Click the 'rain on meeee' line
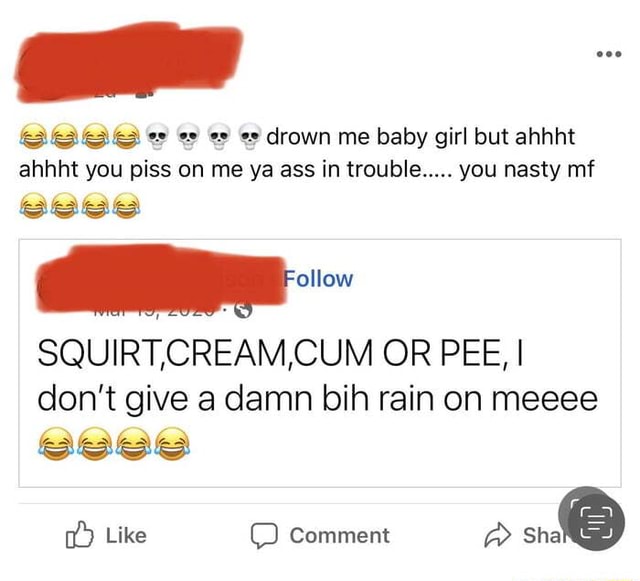The width and height of the screenshot is (640, 581). tap(318, 399)
